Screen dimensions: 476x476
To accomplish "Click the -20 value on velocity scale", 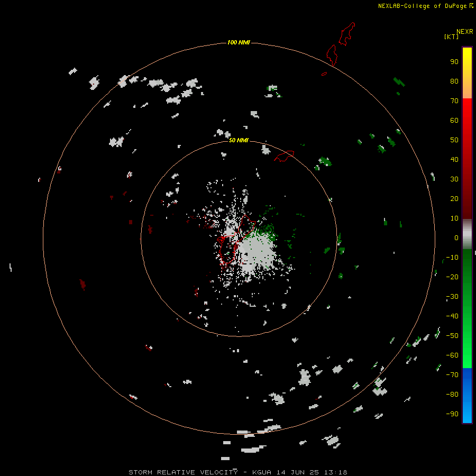I will tap(452, 277).
